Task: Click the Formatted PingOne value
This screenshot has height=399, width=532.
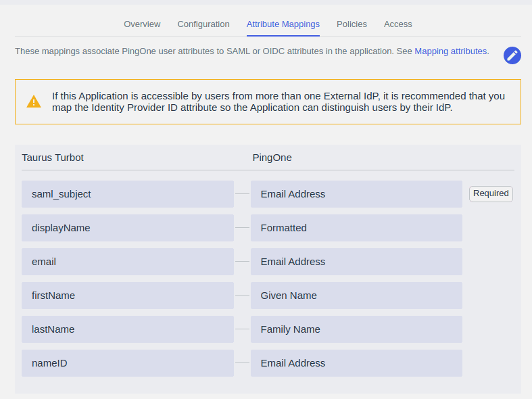Action: coord(356,228)
